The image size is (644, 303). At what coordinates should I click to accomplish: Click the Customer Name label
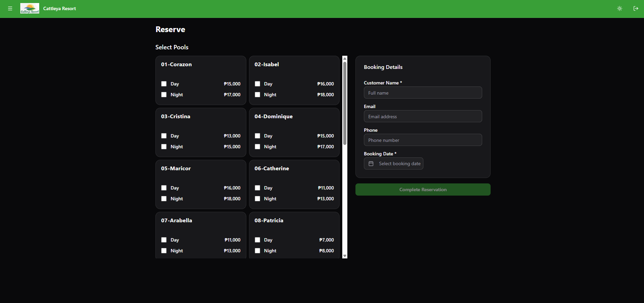383,83
